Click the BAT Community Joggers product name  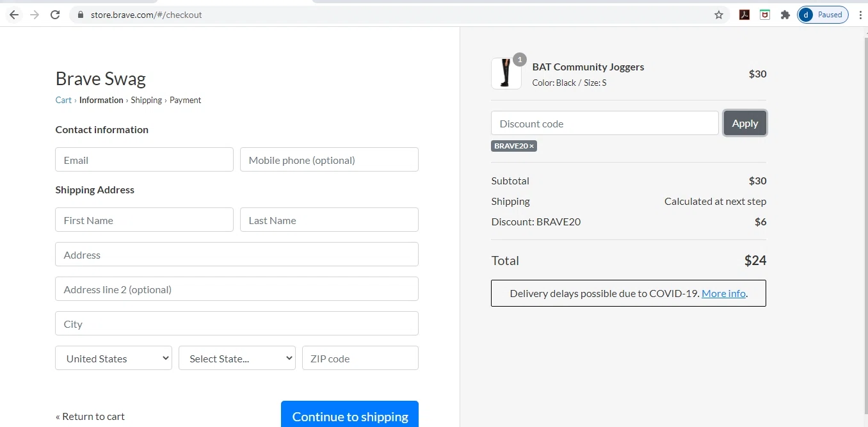tap(588, 67)
